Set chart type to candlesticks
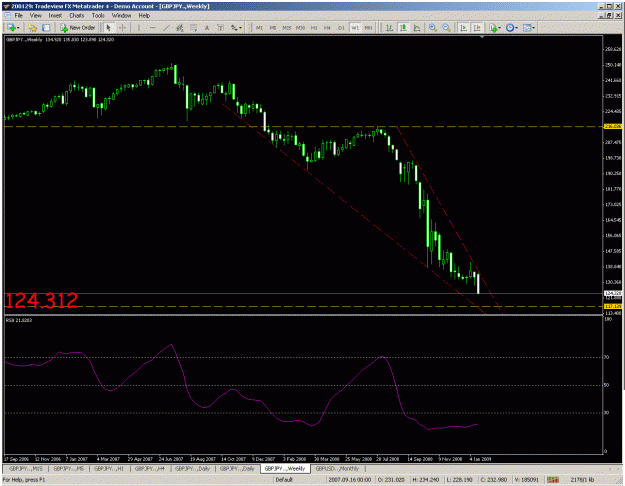 tap(403, 28)
